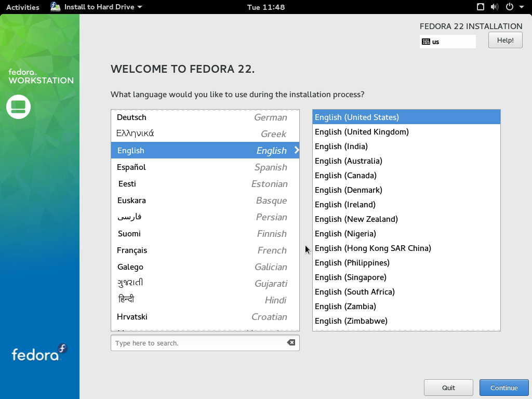Click the keyboard layout icon next to us

426,42
